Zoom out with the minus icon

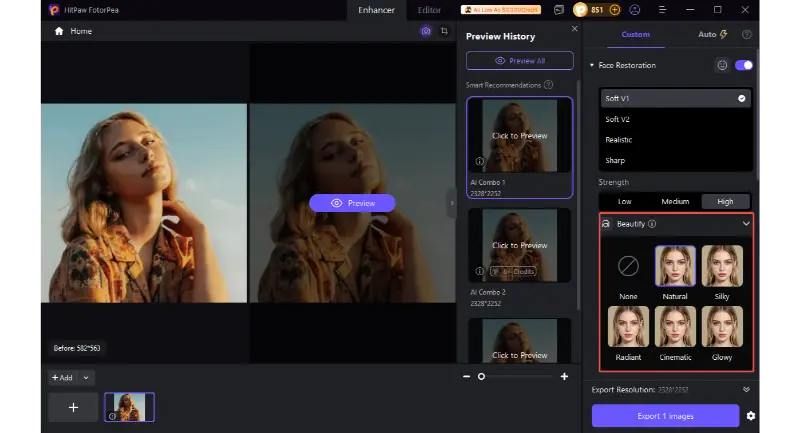(466, 376)
